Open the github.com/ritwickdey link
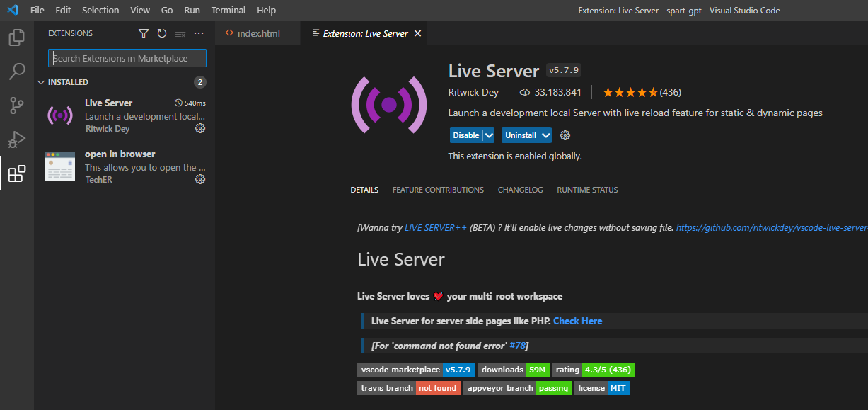This screenshot has height=410, width=868. point(772,228)
